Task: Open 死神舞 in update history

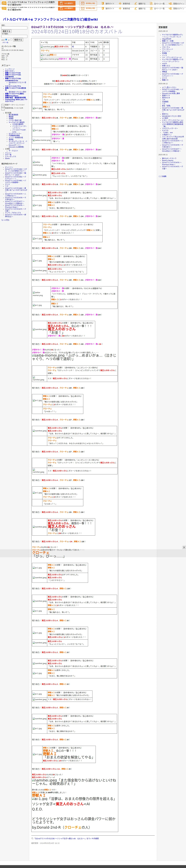Action: 164,53
